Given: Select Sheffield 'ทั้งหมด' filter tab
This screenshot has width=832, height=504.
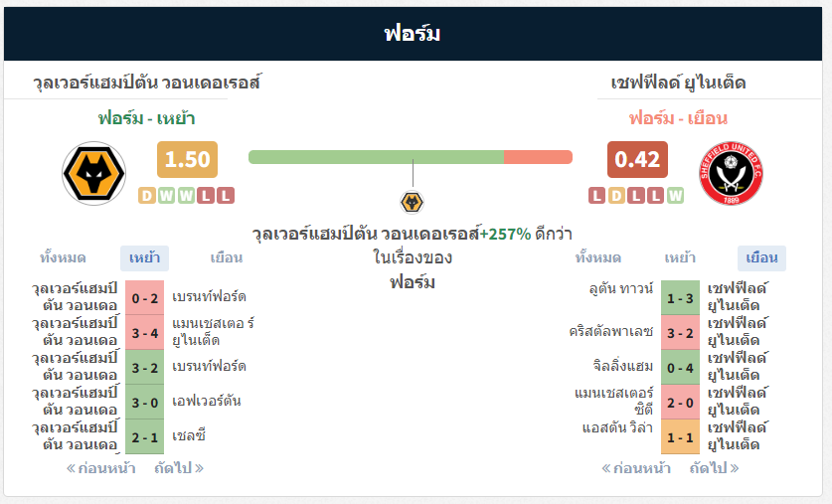Looking at the screenshot, I should click(598, 258).
